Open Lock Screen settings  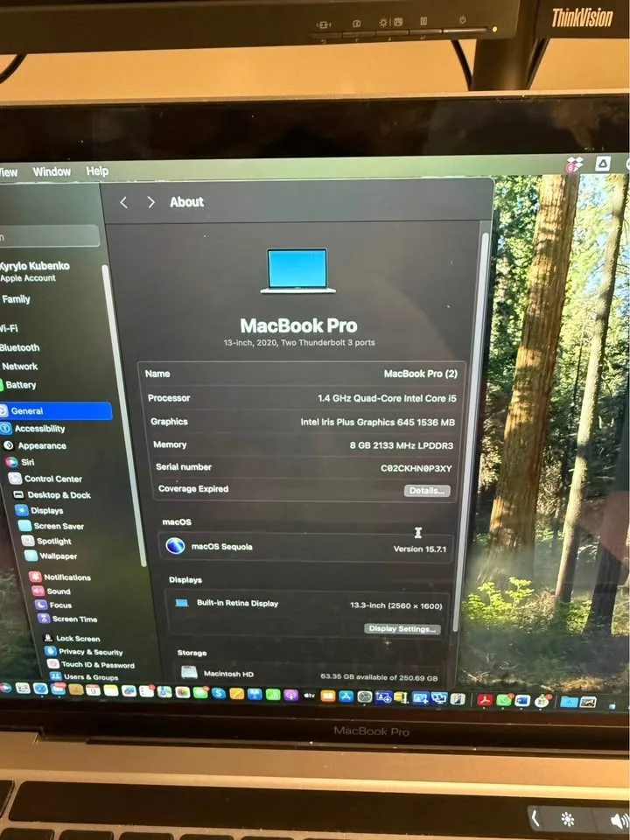pos(71,639)
